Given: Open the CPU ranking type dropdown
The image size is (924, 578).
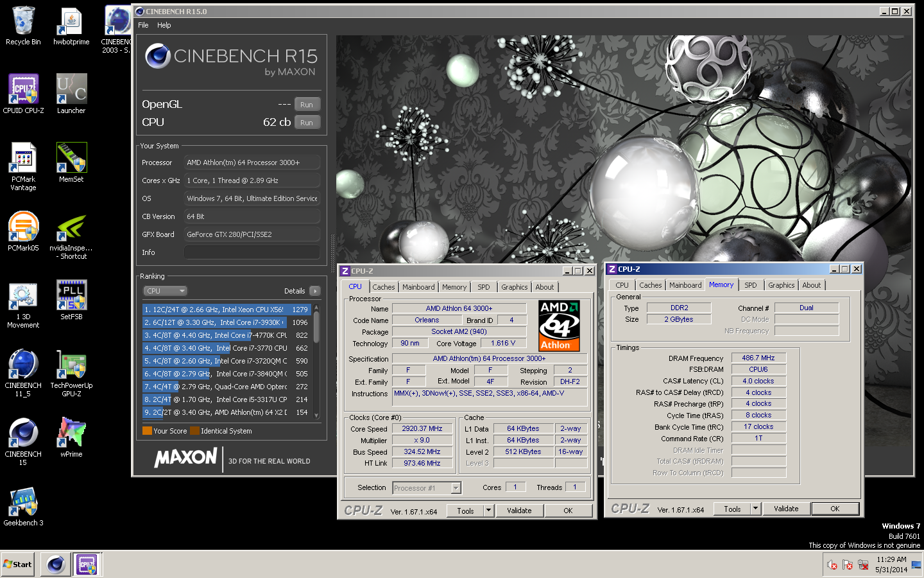Looking at the screenshot, I should 165,291.
